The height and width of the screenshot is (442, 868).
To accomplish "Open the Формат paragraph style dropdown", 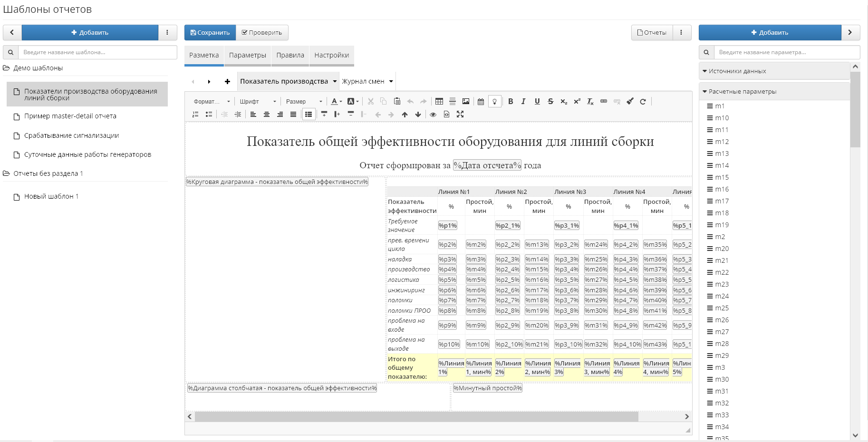I will pos(212,101).
